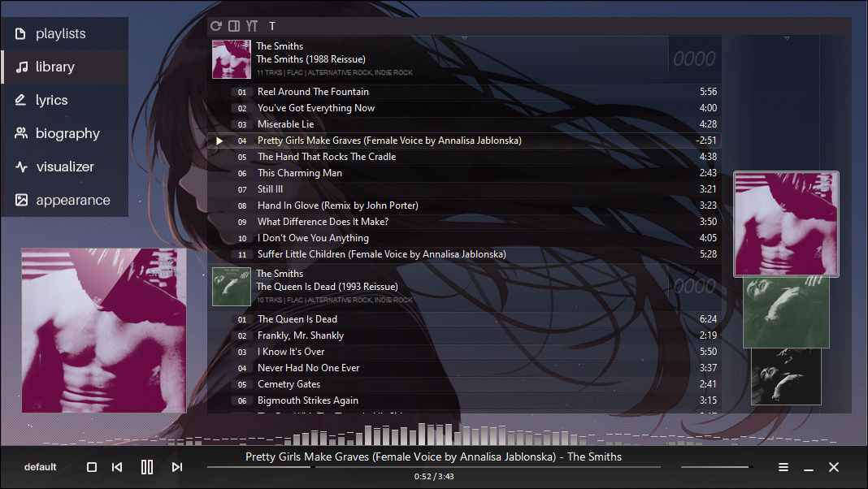Open the playlists section
This screenshot has width=868, height=489.
pos(65,34)
